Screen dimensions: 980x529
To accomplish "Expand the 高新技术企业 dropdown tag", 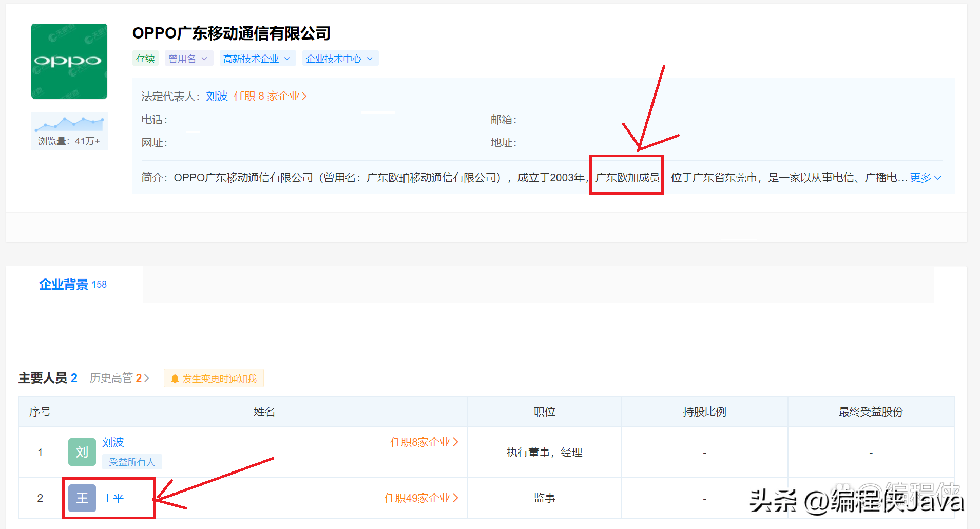I will pos(257,59).
